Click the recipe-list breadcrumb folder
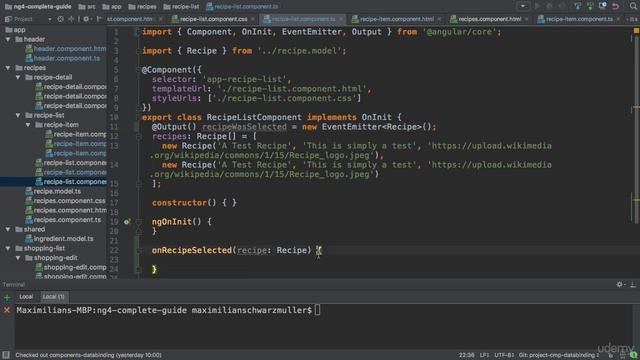Viewport: 640px width, 360px height. coord(181,7)
